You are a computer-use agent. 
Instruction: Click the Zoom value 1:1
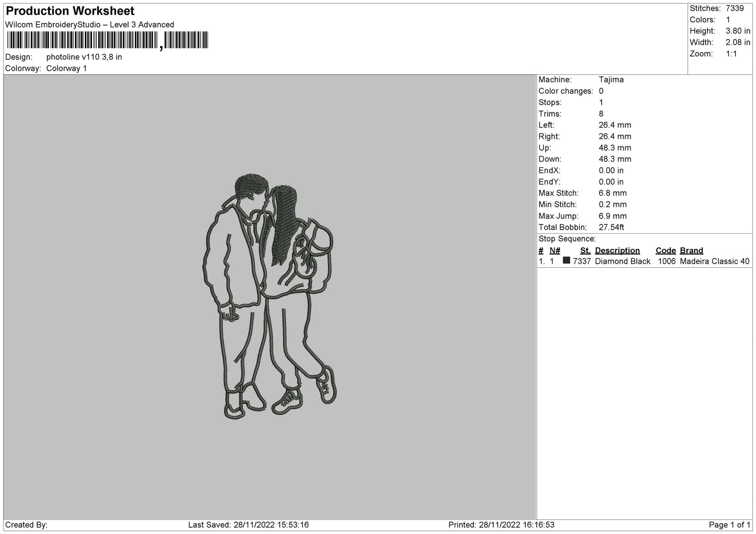click(731, 54)
